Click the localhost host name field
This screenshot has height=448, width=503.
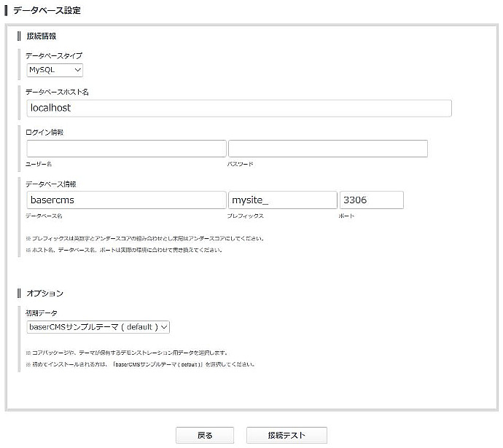coord(238,108)
